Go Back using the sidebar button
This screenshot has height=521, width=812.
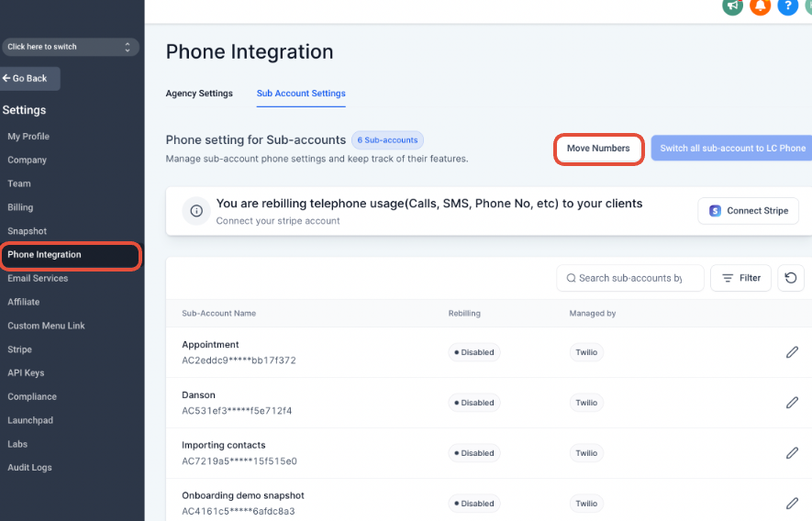30,79
